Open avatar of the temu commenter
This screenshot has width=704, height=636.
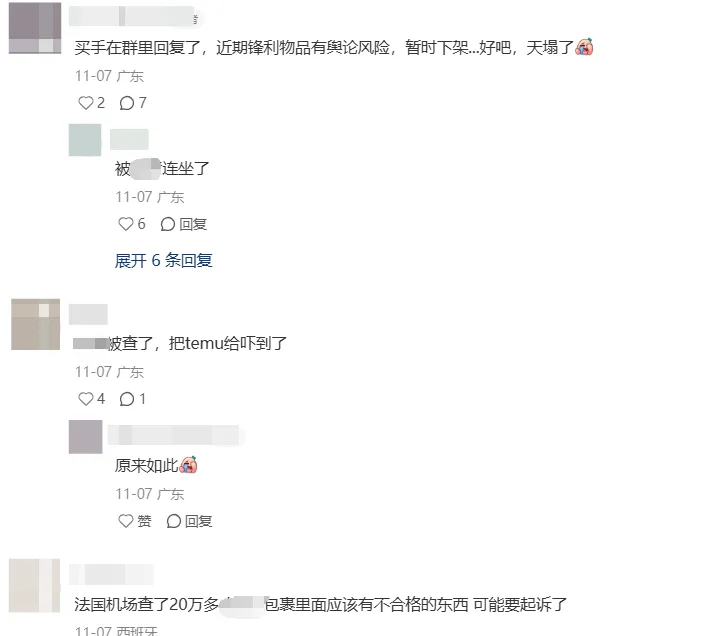click(x=35, y=324)
